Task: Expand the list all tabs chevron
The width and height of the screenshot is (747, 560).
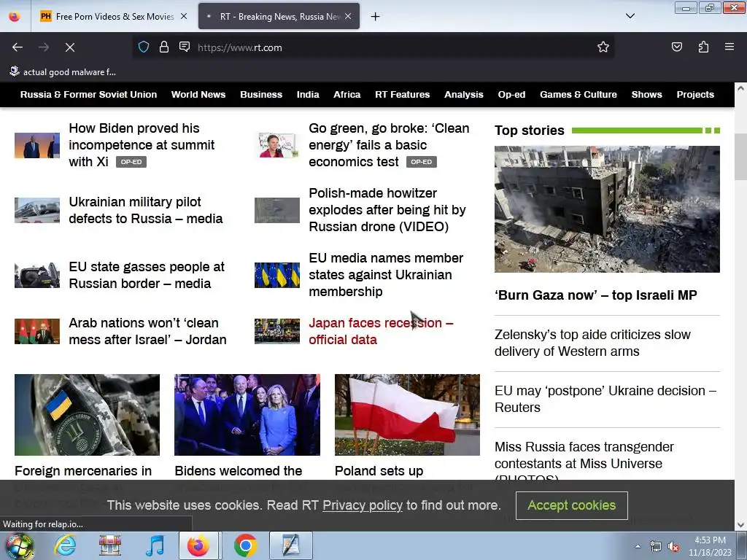Action: point(630,16)
